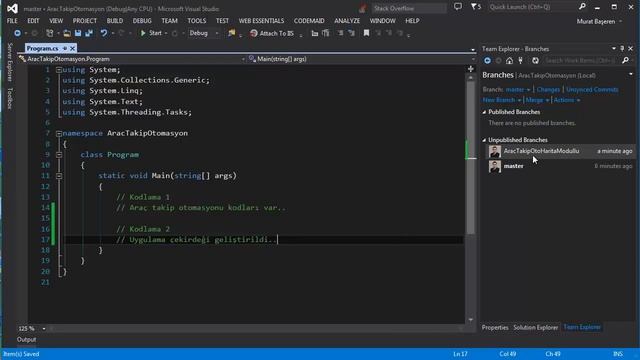This screenshot has width=640, height=360.
Task: Switch to the Solution Explorer tab
Action: tap(536, 327)
